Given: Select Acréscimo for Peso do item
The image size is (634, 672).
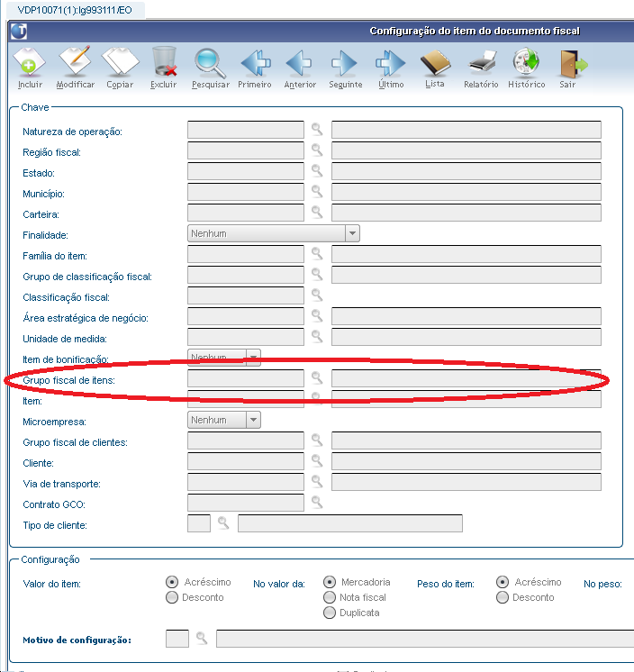Looking at the screenshot, I should [x=503, y=582].
